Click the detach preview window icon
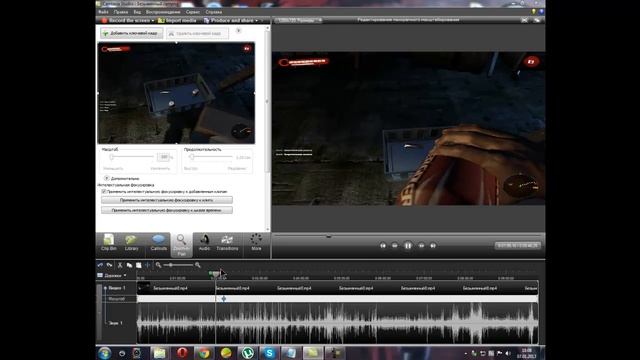The width and height of the screenshot is (640, 360). (537, 20)
